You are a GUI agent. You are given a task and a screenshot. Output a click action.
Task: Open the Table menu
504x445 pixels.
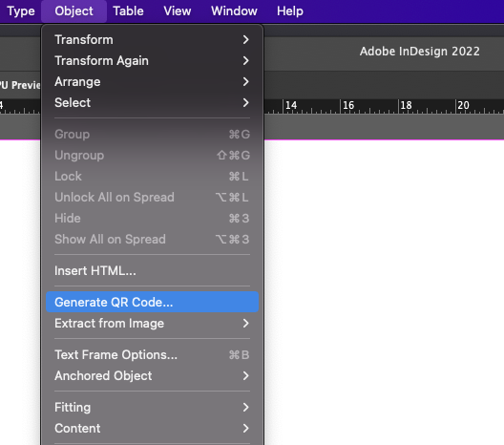(x=128, y=11)
